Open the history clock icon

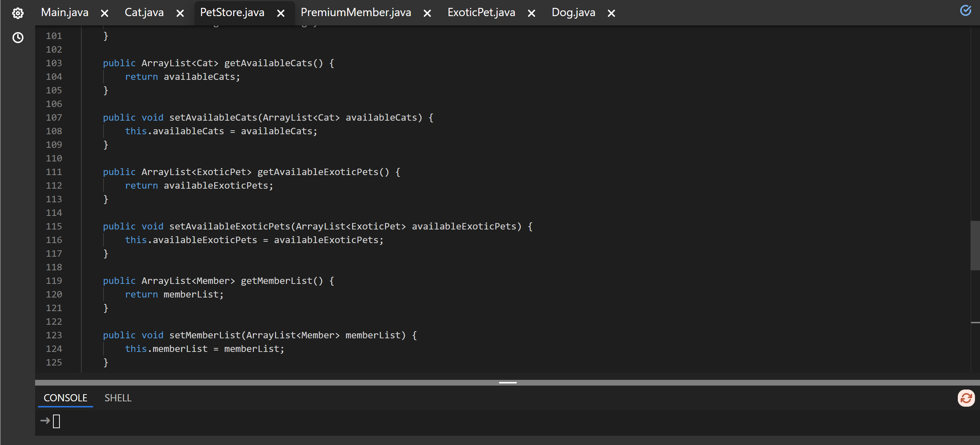[x=18, y=37]
